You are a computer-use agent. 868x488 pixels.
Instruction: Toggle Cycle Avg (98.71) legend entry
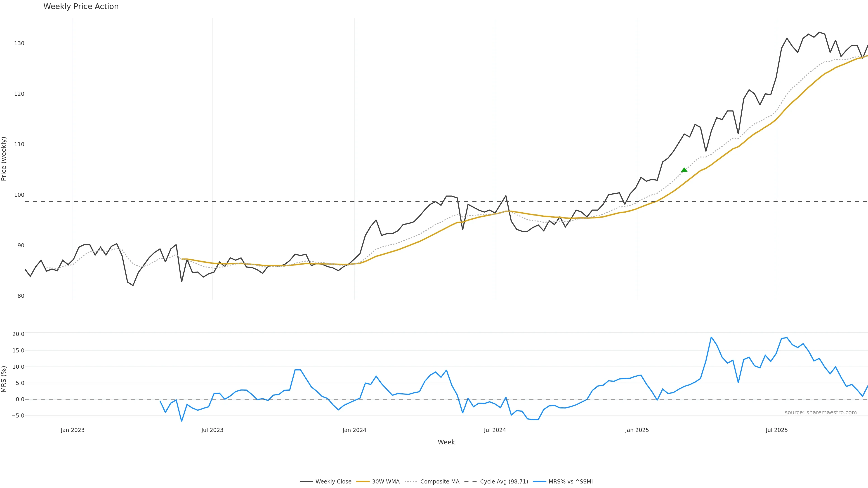504,482
